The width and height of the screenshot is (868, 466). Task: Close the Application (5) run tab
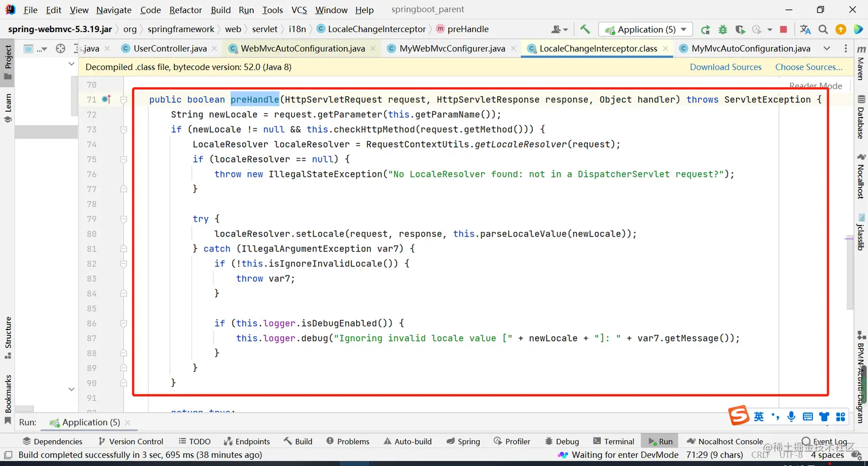[128, 423]
